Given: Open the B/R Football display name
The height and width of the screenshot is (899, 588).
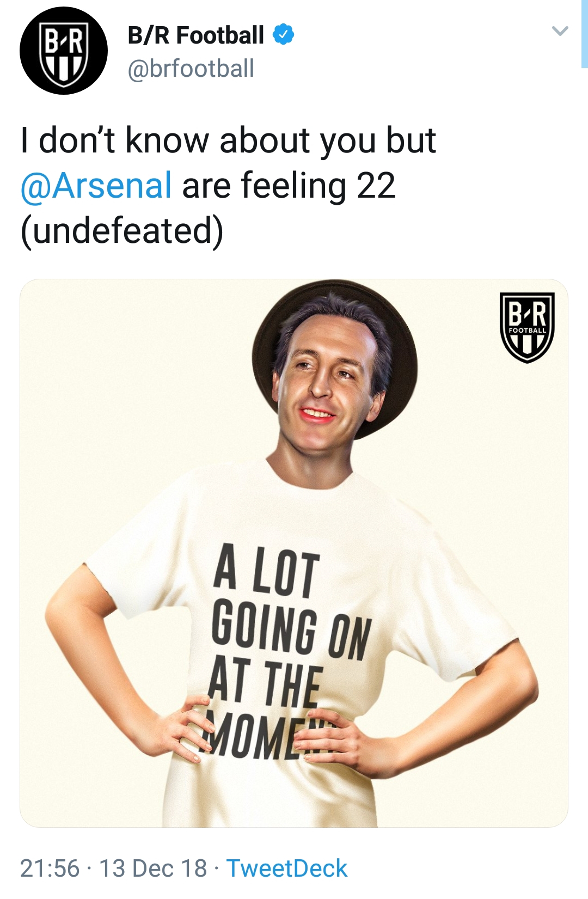Looking at the screenshot, I should (196, 35).
